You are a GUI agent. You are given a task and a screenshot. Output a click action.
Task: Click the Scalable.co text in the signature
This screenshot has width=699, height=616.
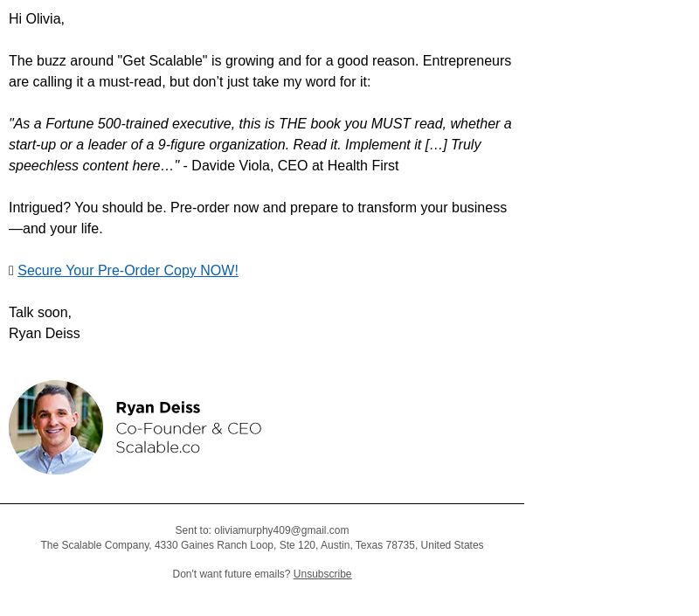[x=158, y=447]
